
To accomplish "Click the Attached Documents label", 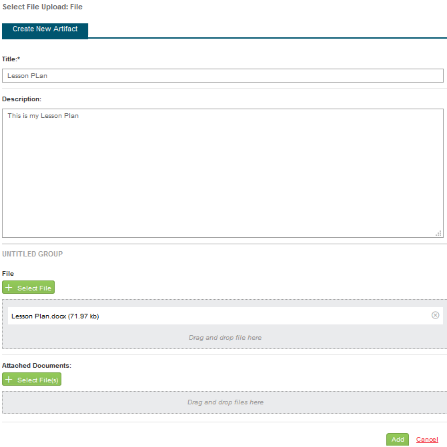I will pyautogui.click(x=37, y=366).
